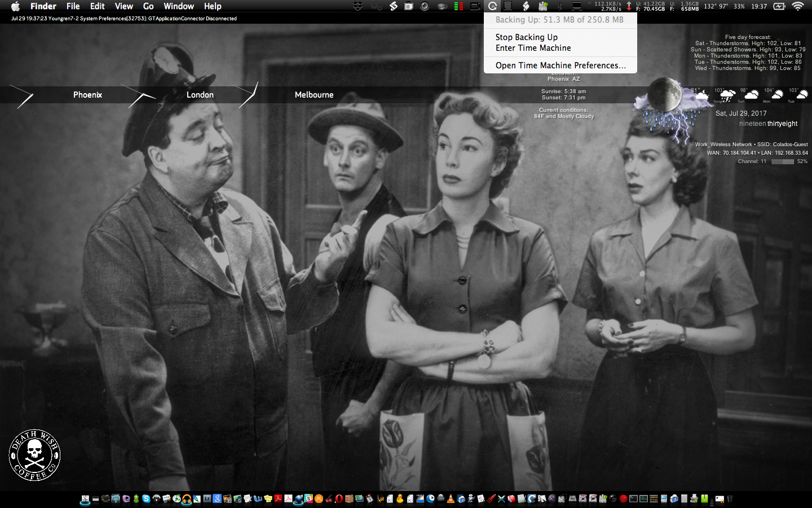Click the red-green activity bars menu bar icon
812x508 pixels.
point(458,6)
